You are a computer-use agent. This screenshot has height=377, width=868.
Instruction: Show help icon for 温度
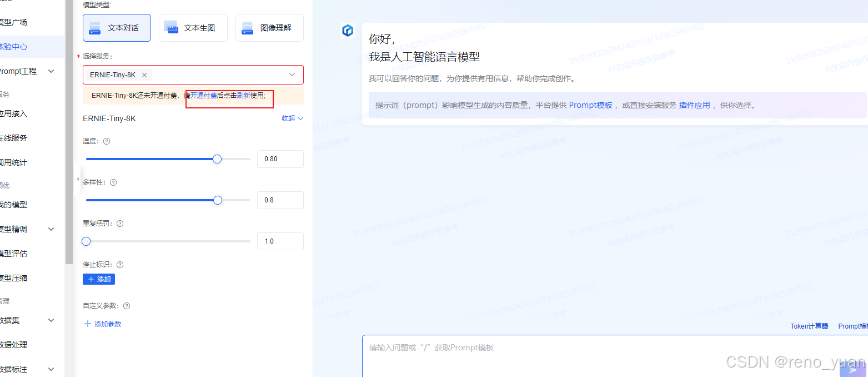pos(107,141)
